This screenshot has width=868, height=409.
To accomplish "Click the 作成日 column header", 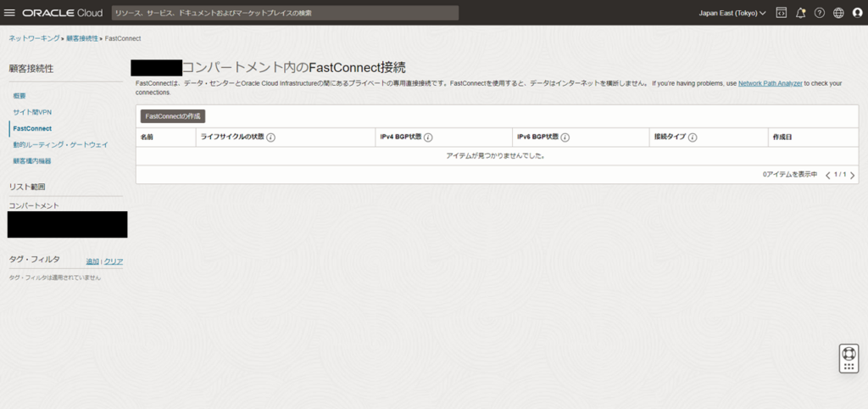I will pyautogui.click(x=782, y=137).
